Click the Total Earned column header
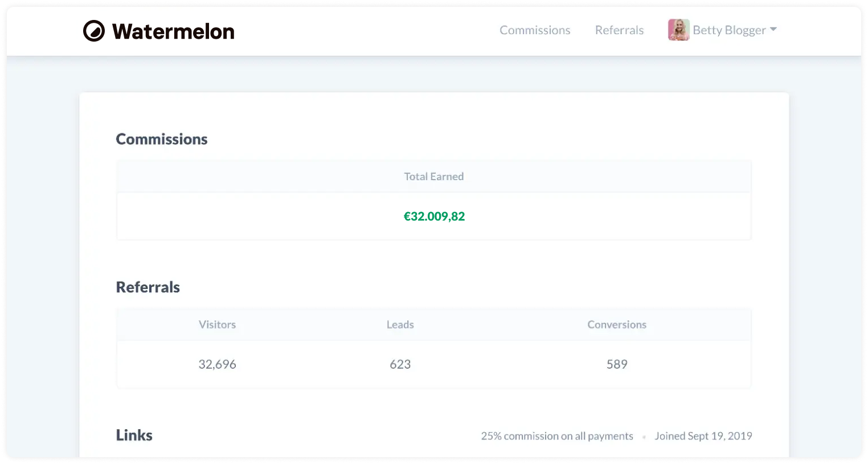 coord(433,176)
